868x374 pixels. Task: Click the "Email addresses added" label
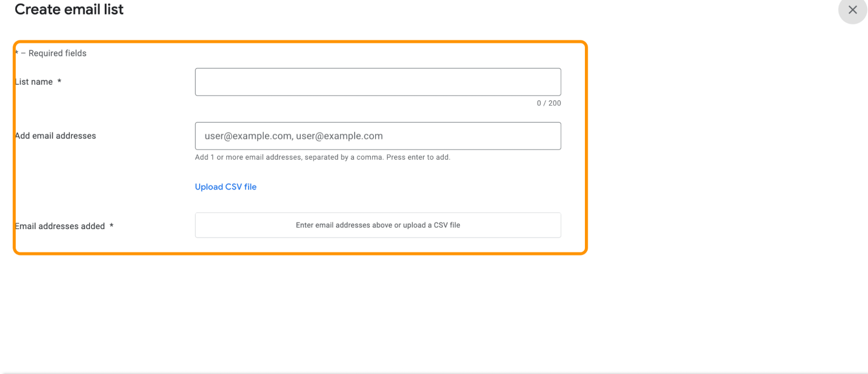pyautogui.click(x=60, y=226)
